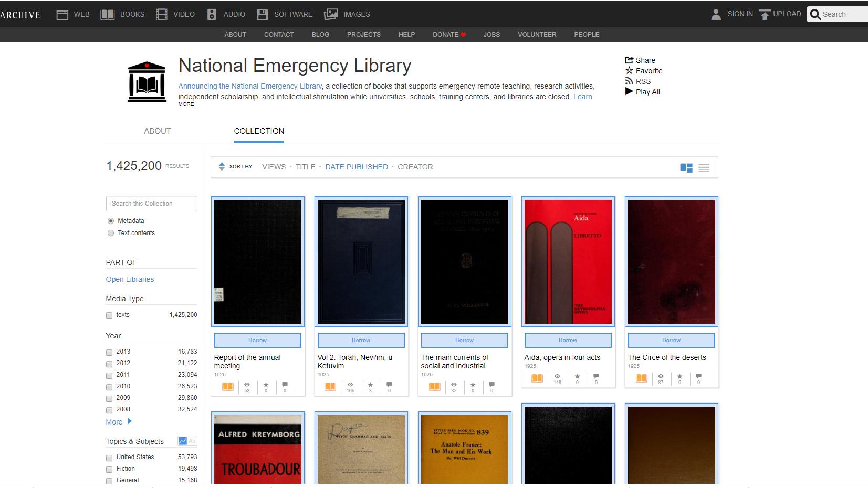Check the 2010 year filter

click(109, 387)
